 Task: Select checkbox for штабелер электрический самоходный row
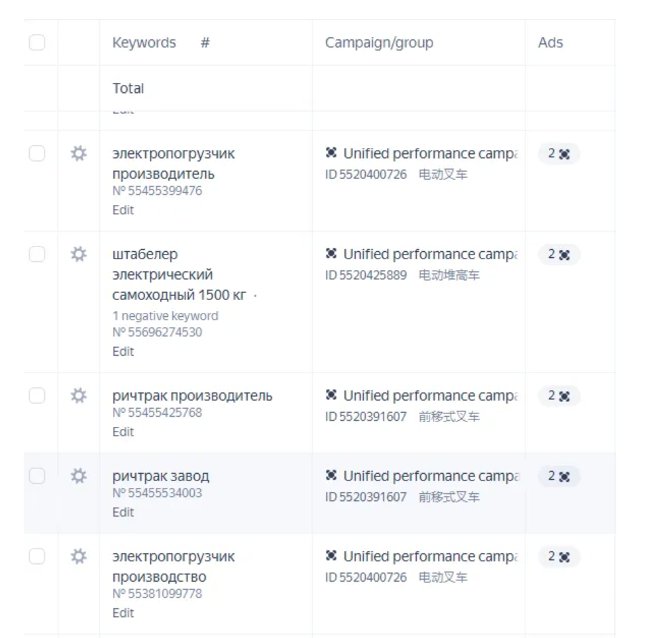click(x=37, y=255)
